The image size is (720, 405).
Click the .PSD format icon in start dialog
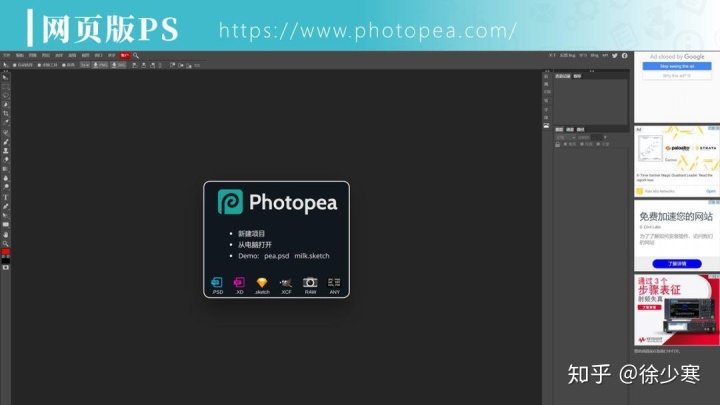coord(217,282)
